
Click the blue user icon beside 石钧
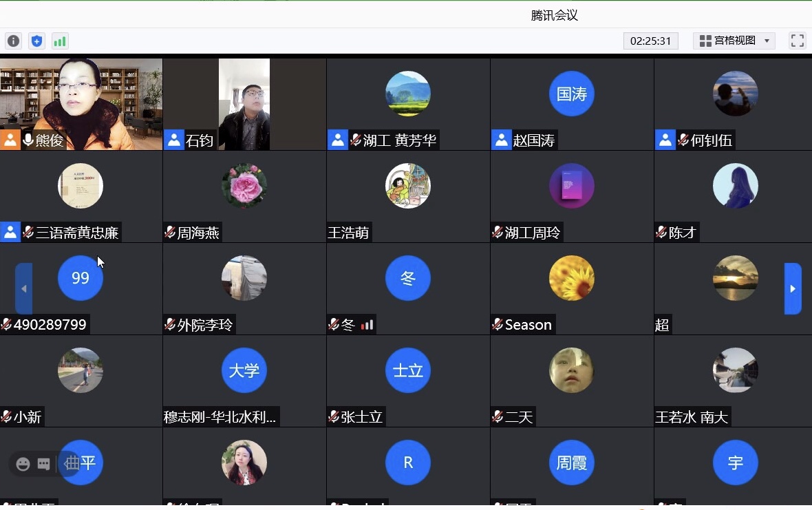[x=174, y=140]
